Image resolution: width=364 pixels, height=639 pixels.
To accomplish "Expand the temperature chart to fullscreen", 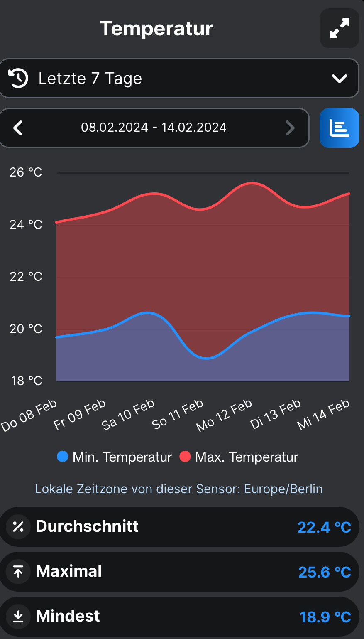I will pos(339,28).
